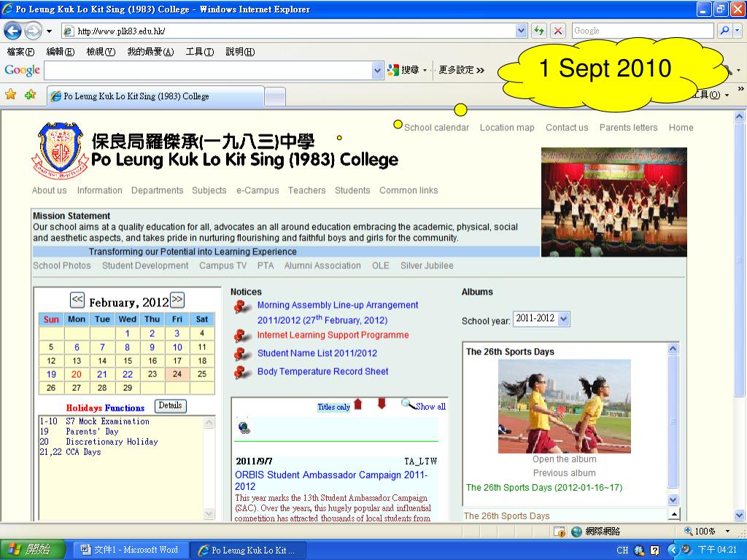
Task: Open Internet Learning Support Programme notice
Action: coord(333,335)
